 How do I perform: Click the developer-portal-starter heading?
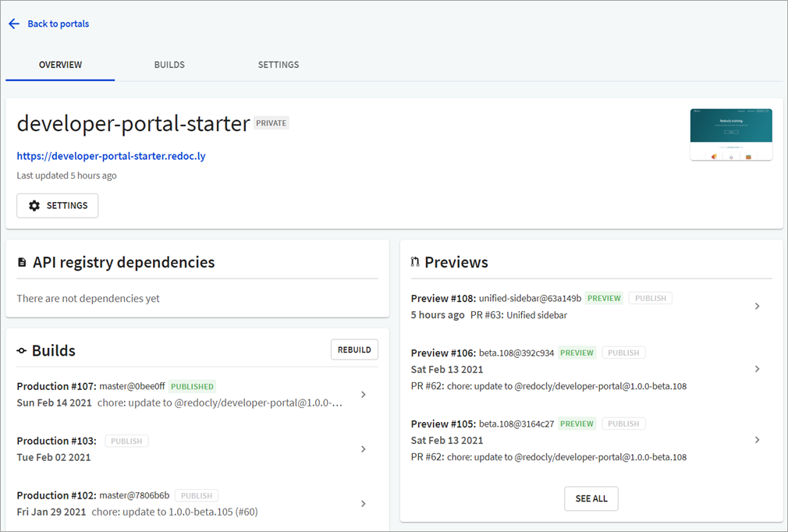pyautogui.click(x=133, y=123)
